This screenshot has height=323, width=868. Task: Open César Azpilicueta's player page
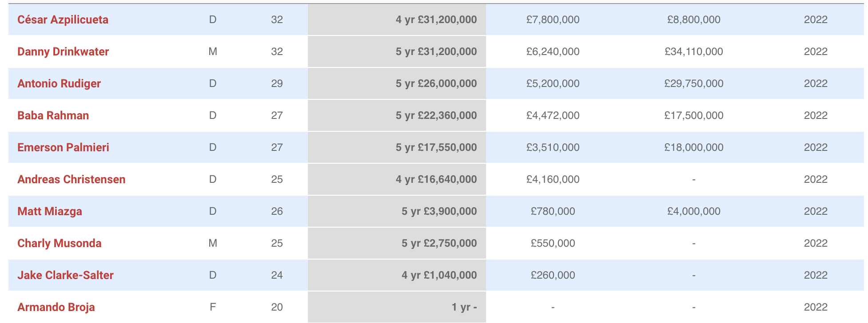(63, 20)
